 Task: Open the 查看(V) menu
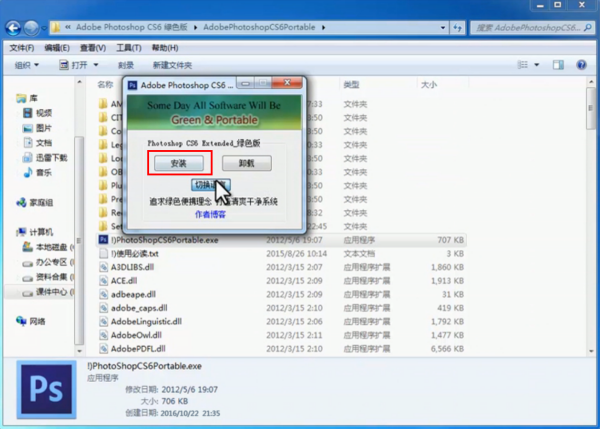(93, 48)
